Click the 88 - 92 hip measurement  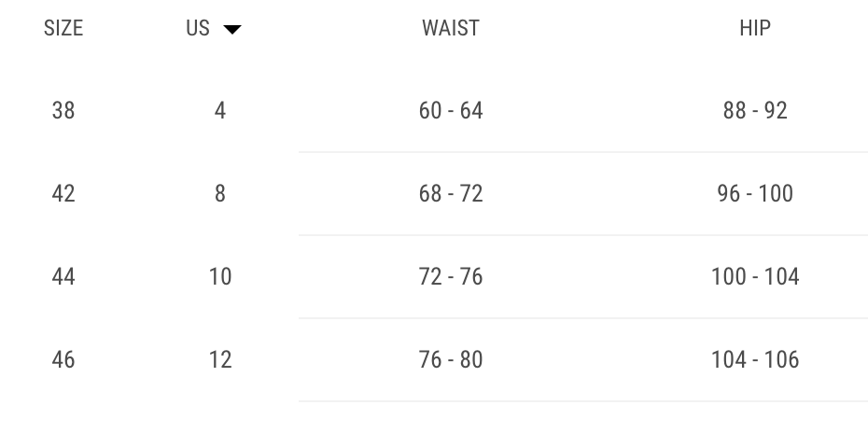pos(755,110)
